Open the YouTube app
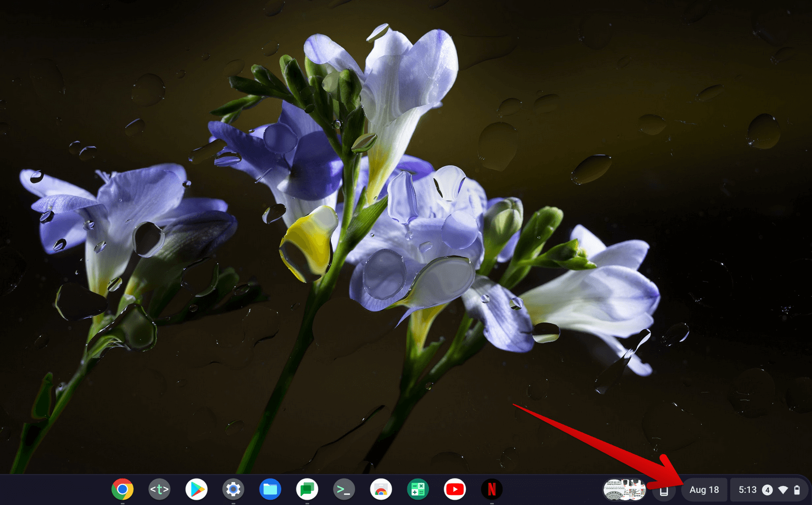This screenshot has width=812, height=505. point(455,490)
